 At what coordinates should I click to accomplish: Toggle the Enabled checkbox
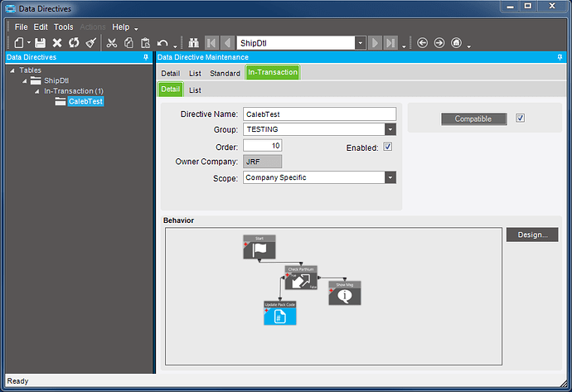[388, 147]
